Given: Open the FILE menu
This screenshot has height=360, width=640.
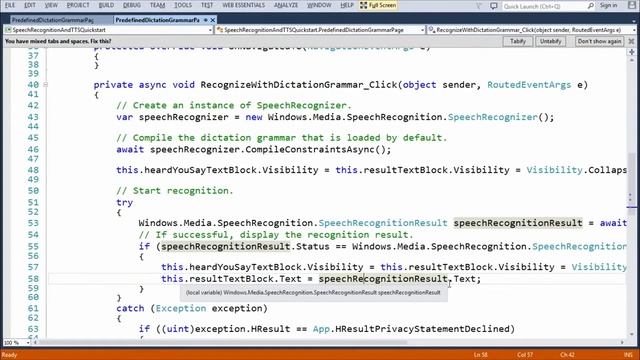Looking at the screenshot, I should click(9, 5).
